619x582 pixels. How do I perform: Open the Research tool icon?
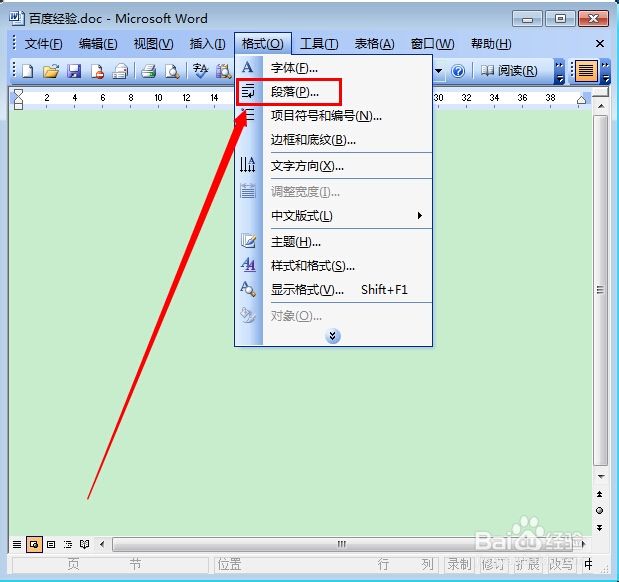223,71
